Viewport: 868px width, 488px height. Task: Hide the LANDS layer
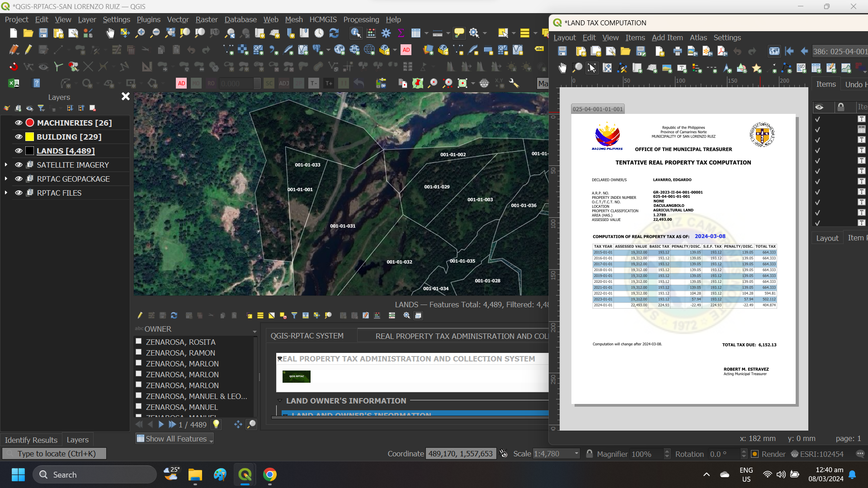(x=19, y=151)
